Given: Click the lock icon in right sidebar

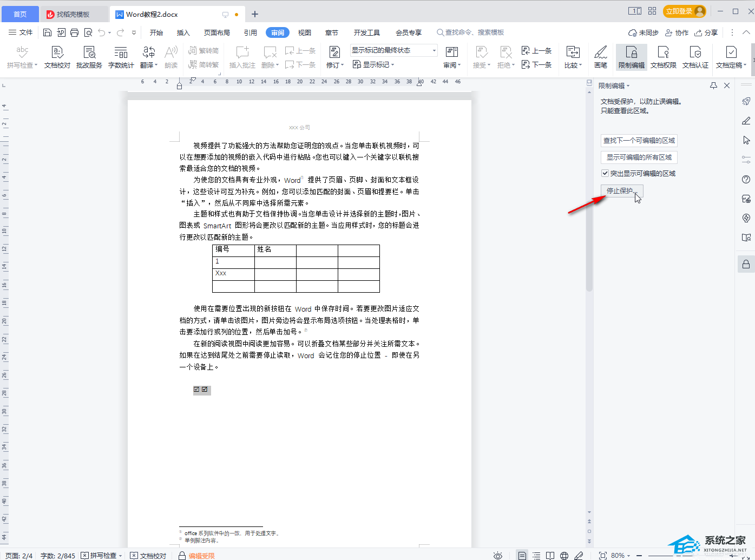Looking at the screenshot, I should [x=746, y=264].
